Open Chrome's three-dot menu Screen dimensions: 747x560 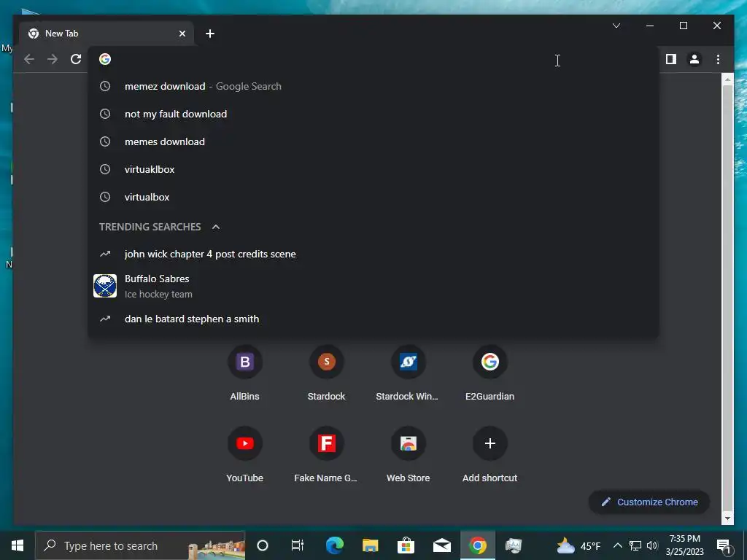[718, 59]
